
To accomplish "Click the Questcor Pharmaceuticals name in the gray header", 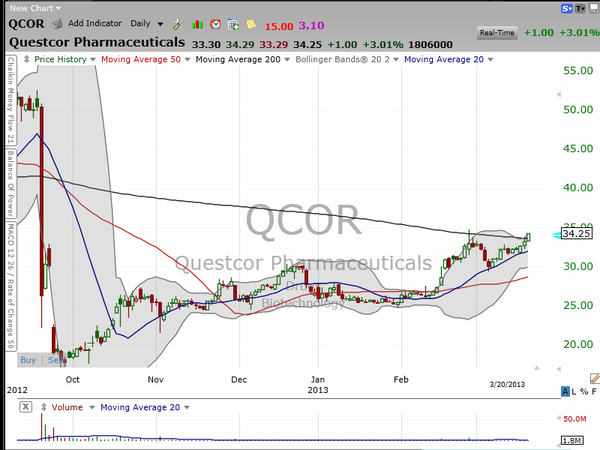I will [97, 42].
